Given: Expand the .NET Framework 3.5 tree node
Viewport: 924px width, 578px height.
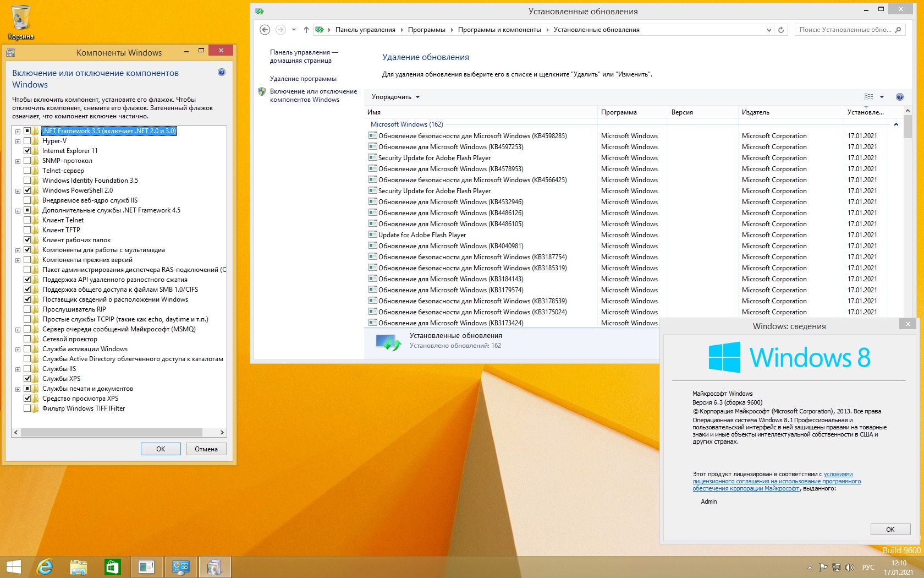Looking at the screenshot, I should [18, 132].
